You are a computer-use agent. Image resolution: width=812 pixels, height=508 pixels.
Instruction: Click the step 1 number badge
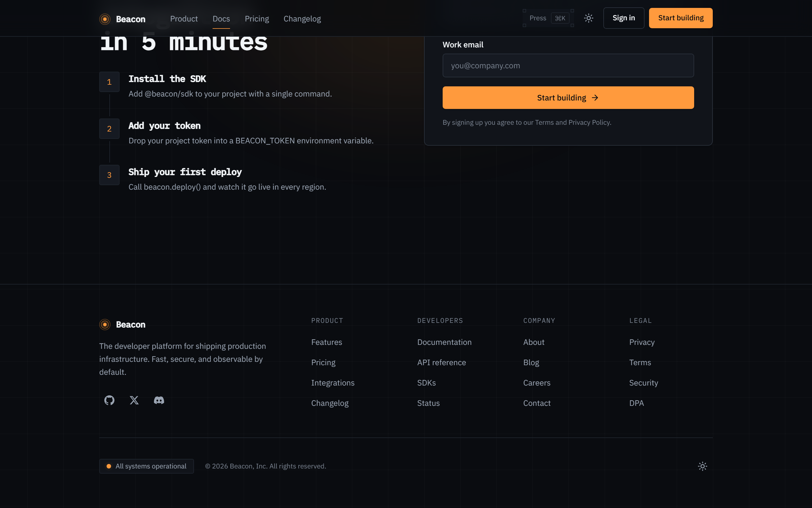109,82
